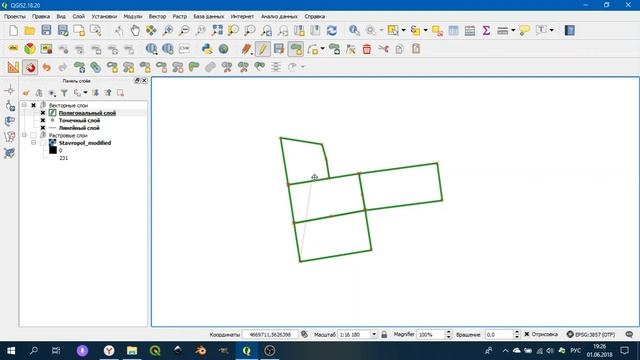The width and height of the screenshot is (640, 360).
Task: Open Yandex browser from taskbar
Action: [x=109, y=351]
